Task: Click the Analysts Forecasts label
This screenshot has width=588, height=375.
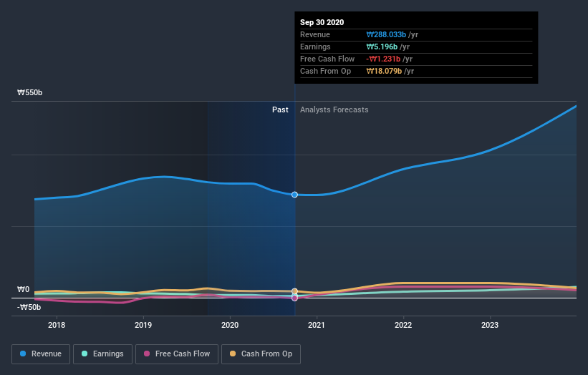Action: (x=334, y=109)
